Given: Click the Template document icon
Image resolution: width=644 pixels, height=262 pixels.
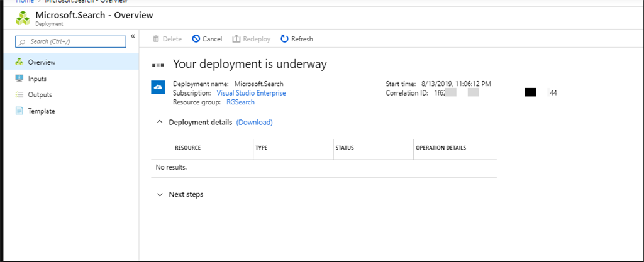Looking at the screenshot, I should tap(19, 111).
